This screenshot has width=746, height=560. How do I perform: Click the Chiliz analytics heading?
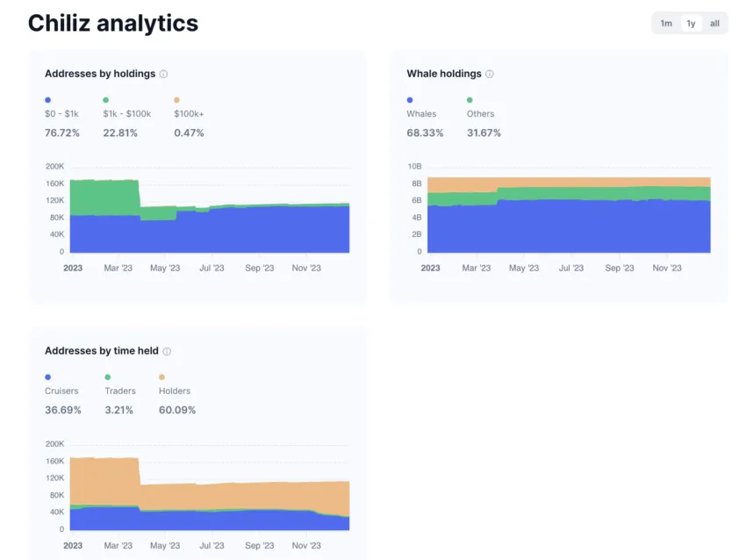click(x=113, y=24)
